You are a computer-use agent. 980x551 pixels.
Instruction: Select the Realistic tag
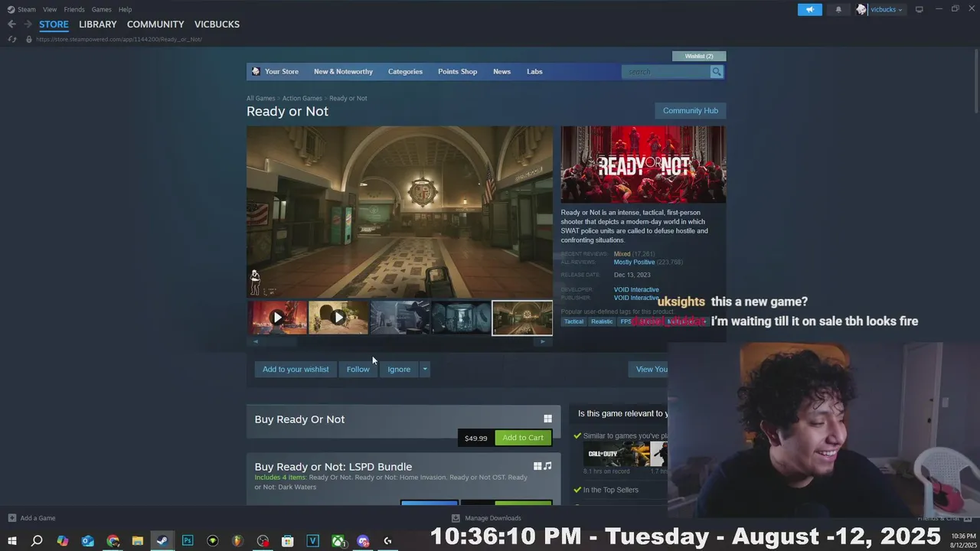coord(602,321)
